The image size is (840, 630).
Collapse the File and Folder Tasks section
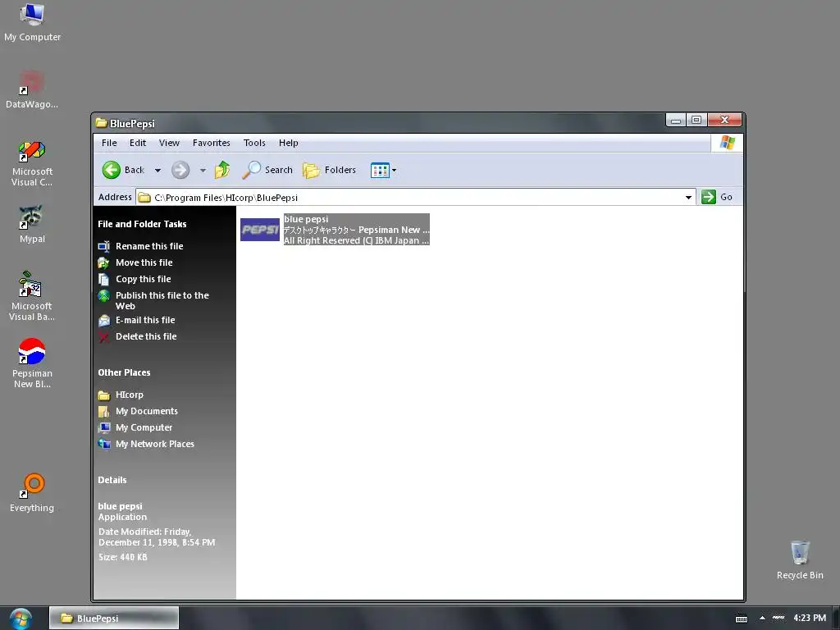tap(142, 224)
